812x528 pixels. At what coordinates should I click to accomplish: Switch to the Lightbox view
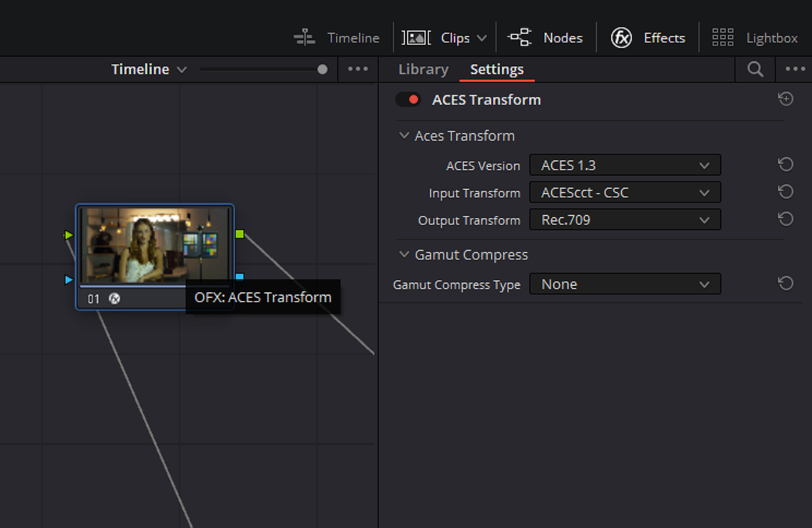click(x=755, y=38)
